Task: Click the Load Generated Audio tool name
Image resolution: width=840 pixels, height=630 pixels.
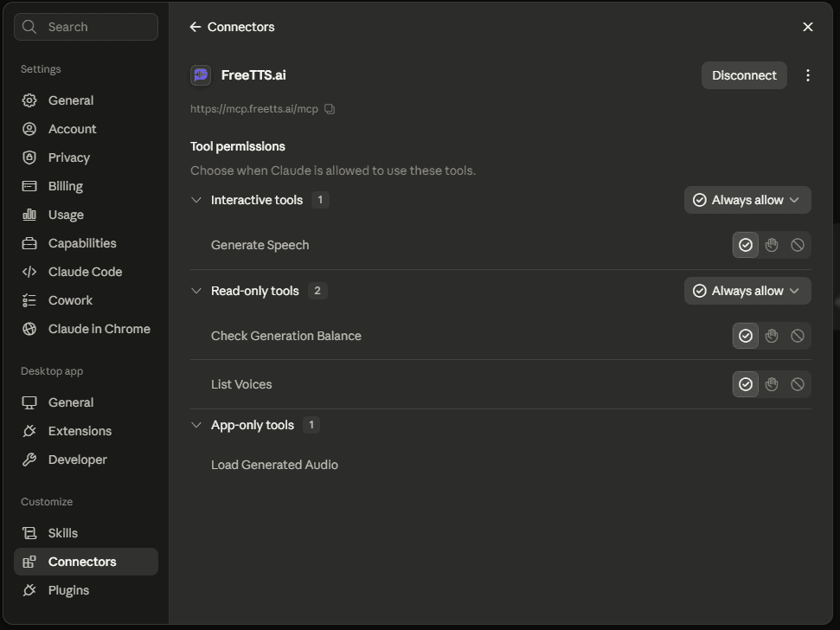Action: [274, 465]
